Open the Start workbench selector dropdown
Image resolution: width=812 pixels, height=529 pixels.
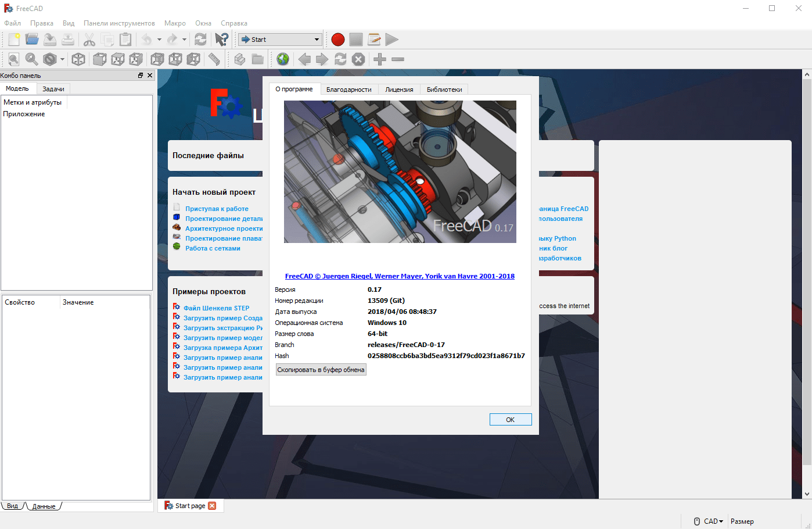point(280,40)
